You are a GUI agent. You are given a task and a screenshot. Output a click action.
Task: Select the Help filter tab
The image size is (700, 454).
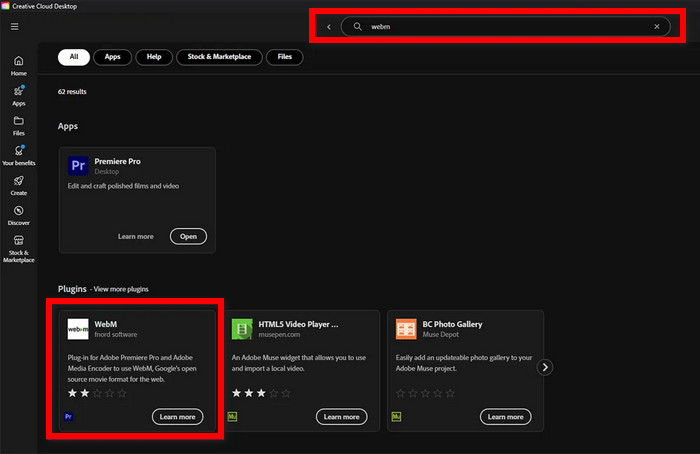pos(154,57)
